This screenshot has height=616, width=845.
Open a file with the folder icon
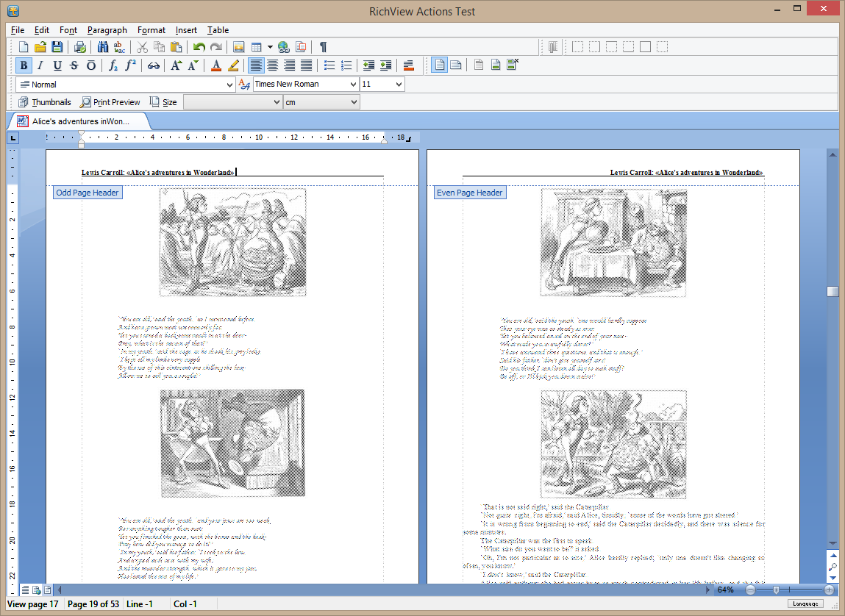pyautogui.click(x=40, y=47)
